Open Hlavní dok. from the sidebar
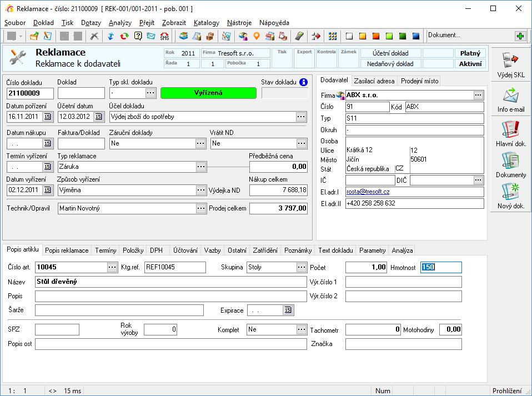The height and width of the screenshot is (396, 532). (x=511, y=134)
